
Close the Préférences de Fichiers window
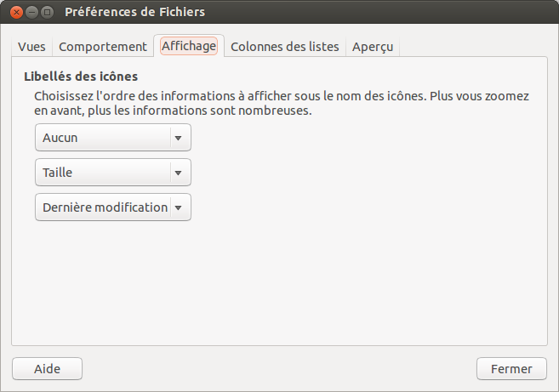pos(15,13)
